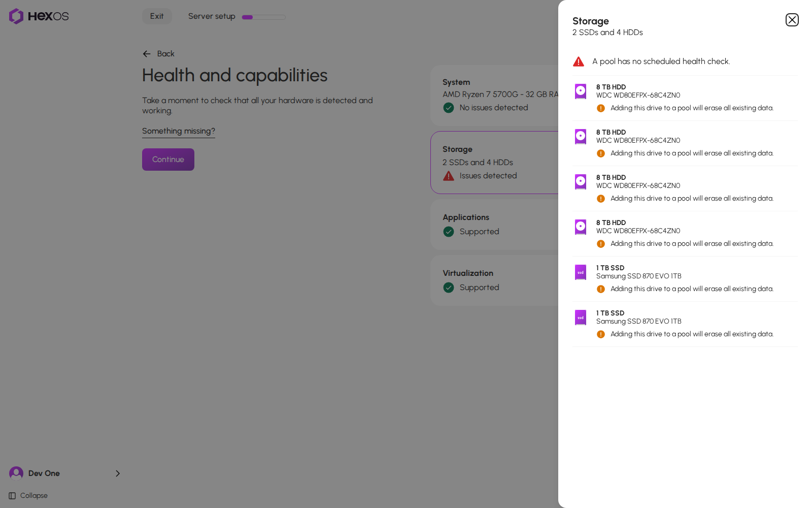Click the HexOS logo icon

16,16
